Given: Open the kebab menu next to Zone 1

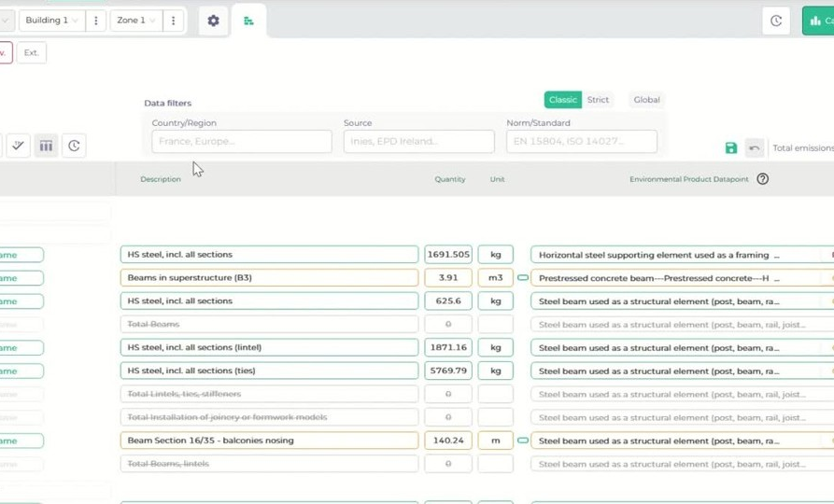Looking at the screenshot, I should point(173,21).
